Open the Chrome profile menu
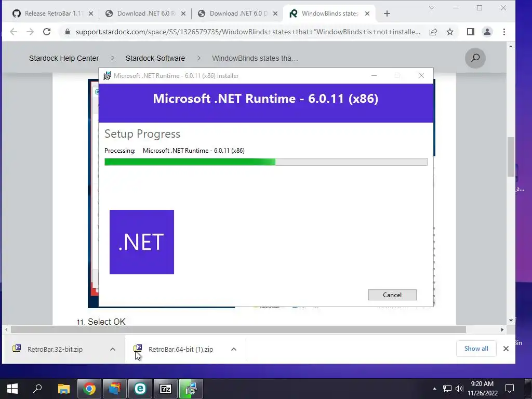The image size is (532, 399). (x=487, y=32)
